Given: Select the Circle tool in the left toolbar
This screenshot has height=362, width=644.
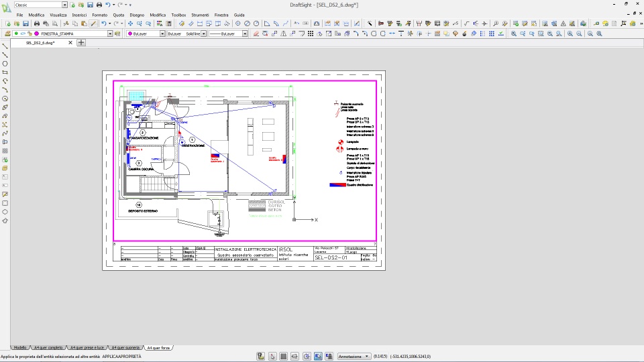Looking at the screenshot, I should [x=5, y=64].
